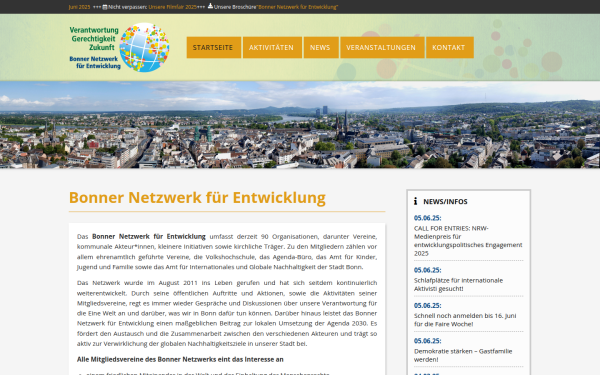Viewport: 600px width, 375px height.
Task: Click the download icon before 'Unsere Broschüre'
Action: (x=210, y=6)
